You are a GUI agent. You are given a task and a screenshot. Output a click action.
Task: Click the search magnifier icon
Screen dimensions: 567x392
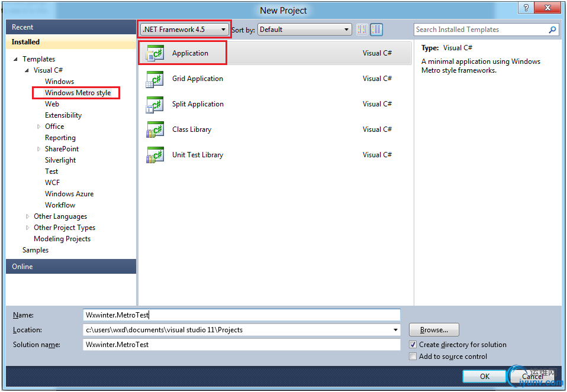pos(552,30)
